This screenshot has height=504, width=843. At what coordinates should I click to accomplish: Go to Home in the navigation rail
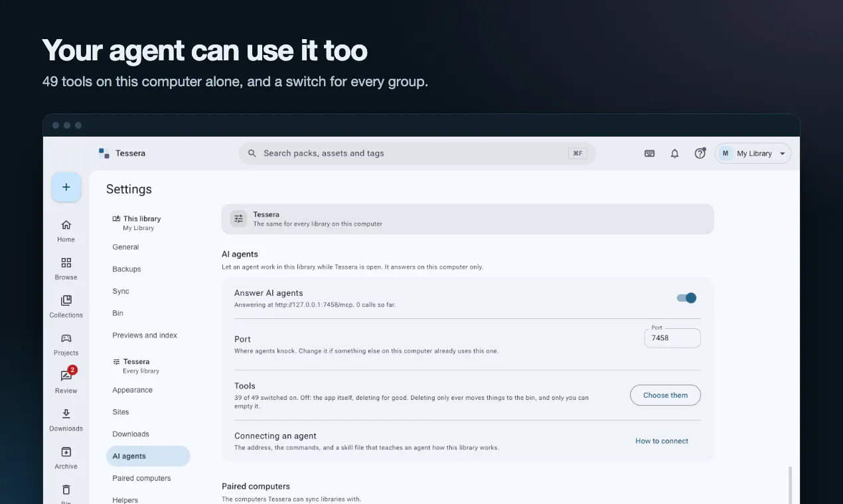[66, 231]
